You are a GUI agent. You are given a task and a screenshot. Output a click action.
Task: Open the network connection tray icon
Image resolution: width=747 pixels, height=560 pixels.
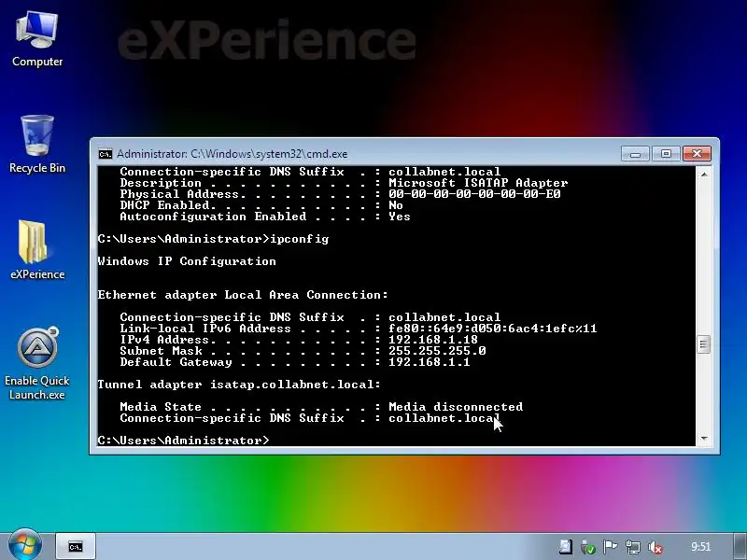(x=633, y=547)
